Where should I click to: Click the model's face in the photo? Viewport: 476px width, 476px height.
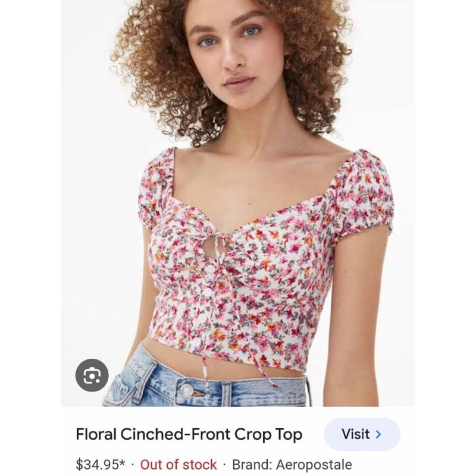click(x=238, y=54)
